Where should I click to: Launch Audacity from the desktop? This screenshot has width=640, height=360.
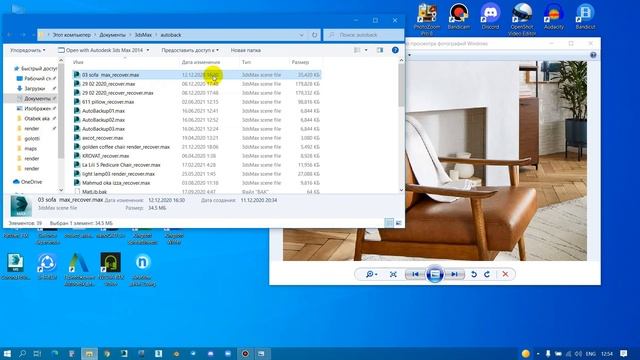click(553, 17)
